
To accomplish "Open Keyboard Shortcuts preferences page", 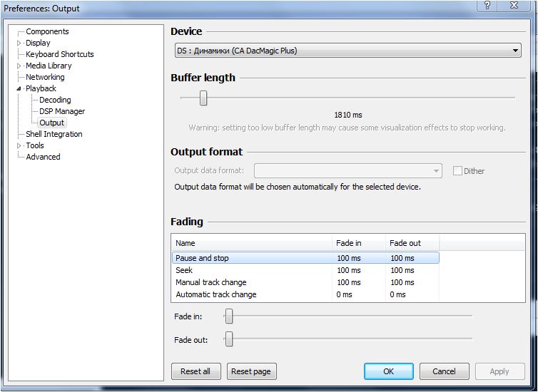I will coord(59,54).
